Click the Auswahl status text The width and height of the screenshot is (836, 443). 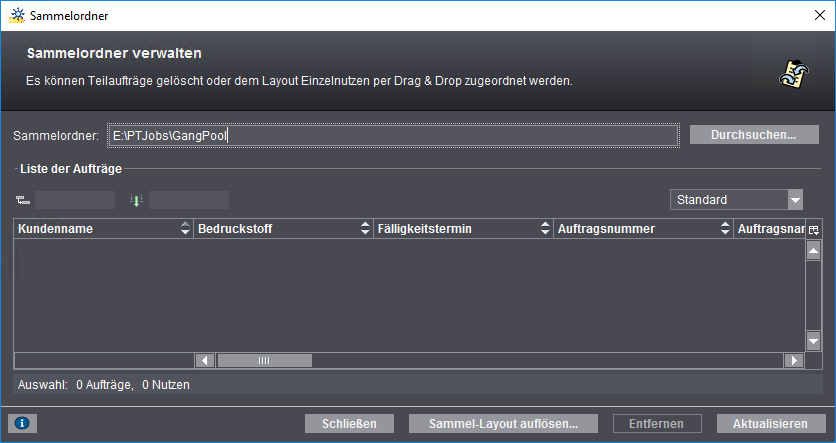click(x=103, y=385)
